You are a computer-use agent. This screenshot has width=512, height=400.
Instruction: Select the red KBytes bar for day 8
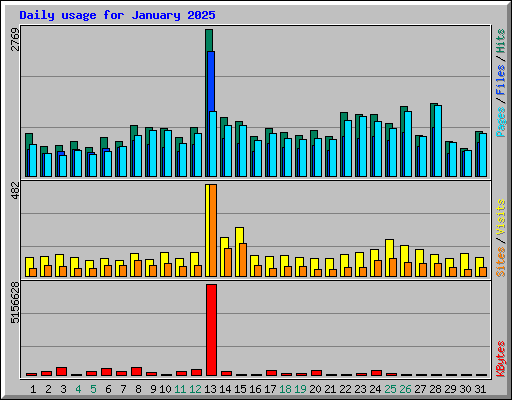coord(137,371)
